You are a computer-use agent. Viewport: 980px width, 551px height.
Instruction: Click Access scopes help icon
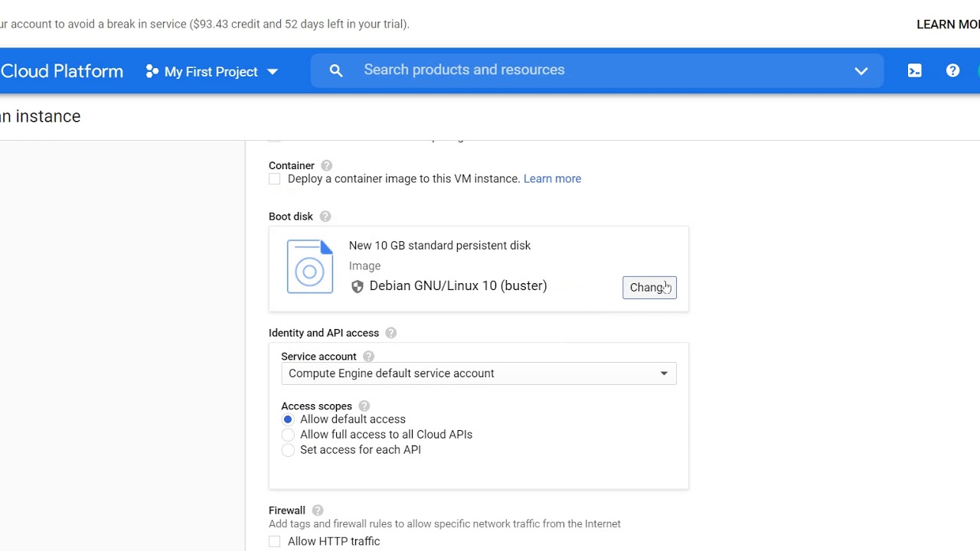pos(364,406)
